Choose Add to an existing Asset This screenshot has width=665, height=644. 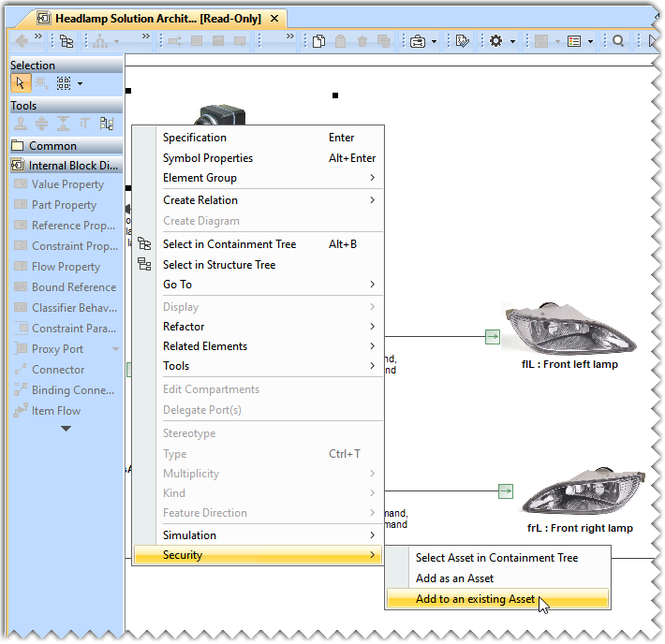[x=476, y=599]
